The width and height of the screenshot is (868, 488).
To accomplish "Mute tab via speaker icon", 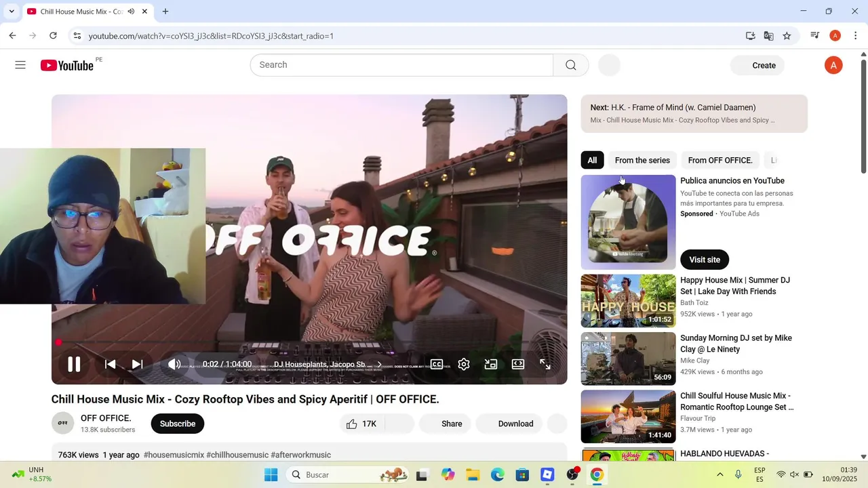I will pos(131,12).
